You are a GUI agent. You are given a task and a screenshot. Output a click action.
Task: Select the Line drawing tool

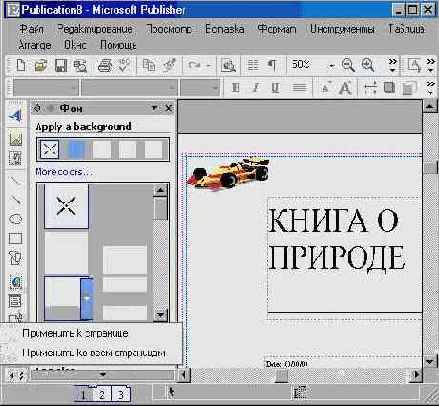(15, 181)
